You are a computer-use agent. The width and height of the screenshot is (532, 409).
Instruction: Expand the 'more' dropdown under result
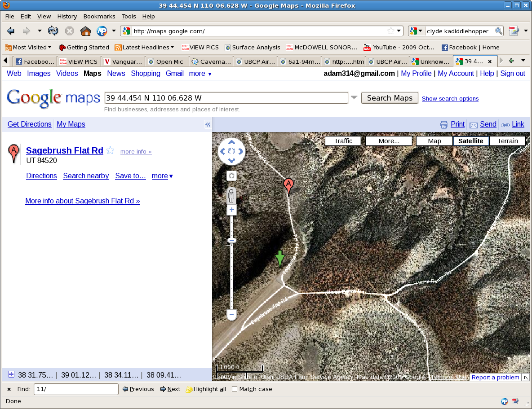pos(162,176)
